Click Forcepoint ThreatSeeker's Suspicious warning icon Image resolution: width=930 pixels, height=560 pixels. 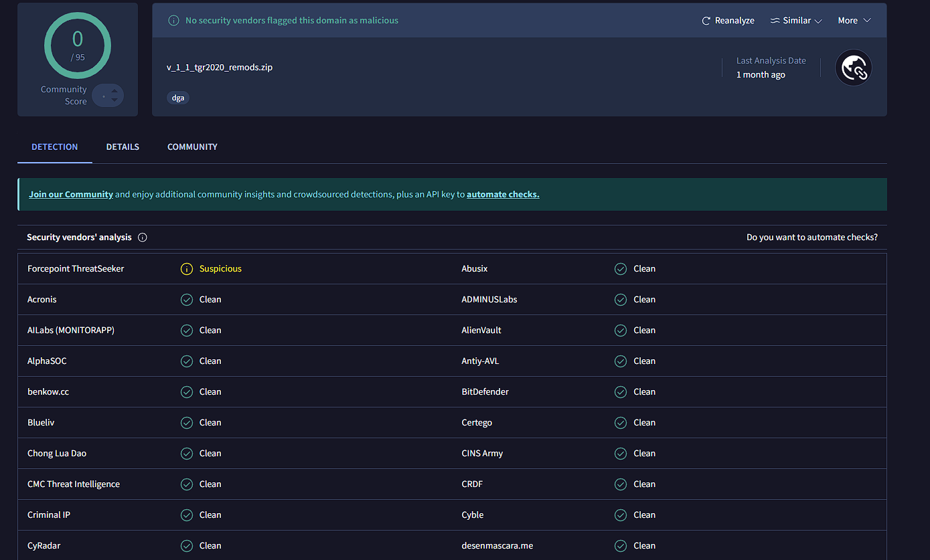[187, 269]
